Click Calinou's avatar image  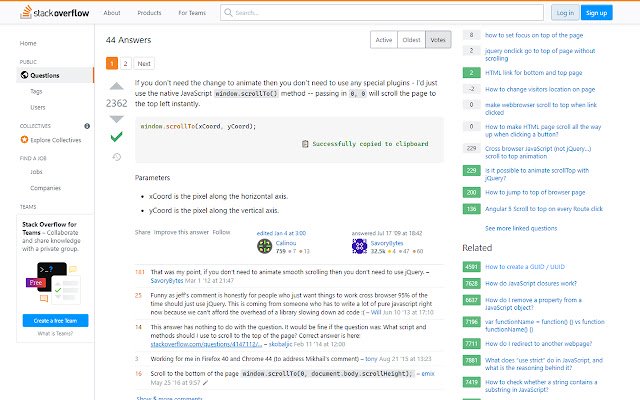[264, 247]
